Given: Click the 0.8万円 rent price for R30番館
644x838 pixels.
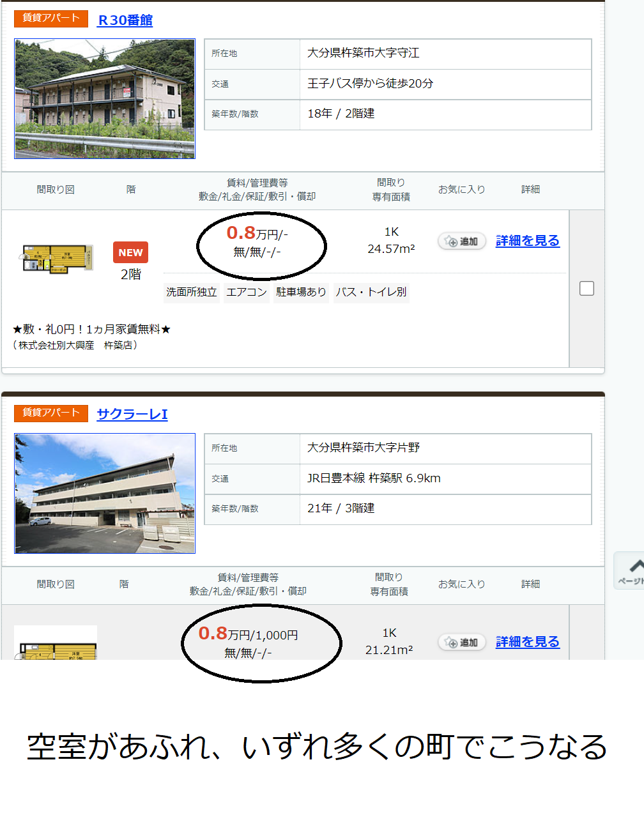Looking at the screenshot, I should (241, 233).
